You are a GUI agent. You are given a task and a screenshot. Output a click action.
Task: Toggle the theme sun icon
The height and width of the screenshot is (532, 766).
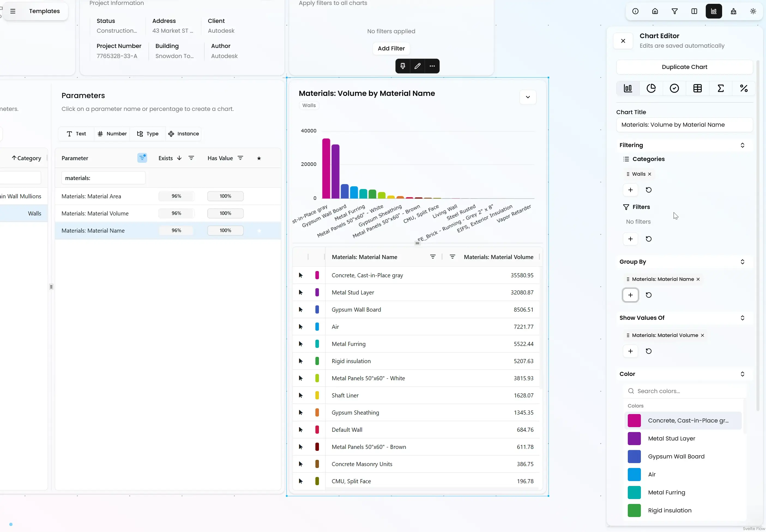click(x=753, y=11)
